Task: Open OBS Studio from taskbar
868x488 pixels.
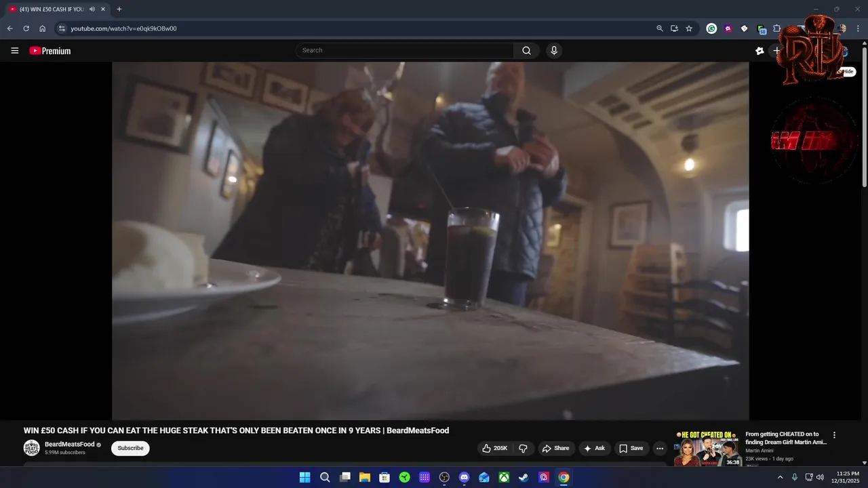Action: [444, 477]
